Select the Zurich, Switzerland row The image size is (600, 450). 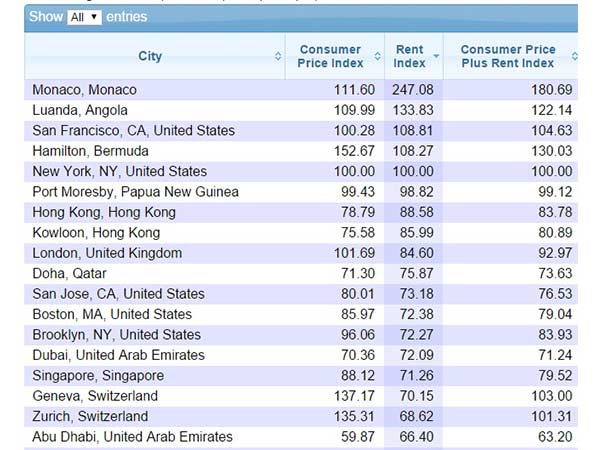(90, 416)
